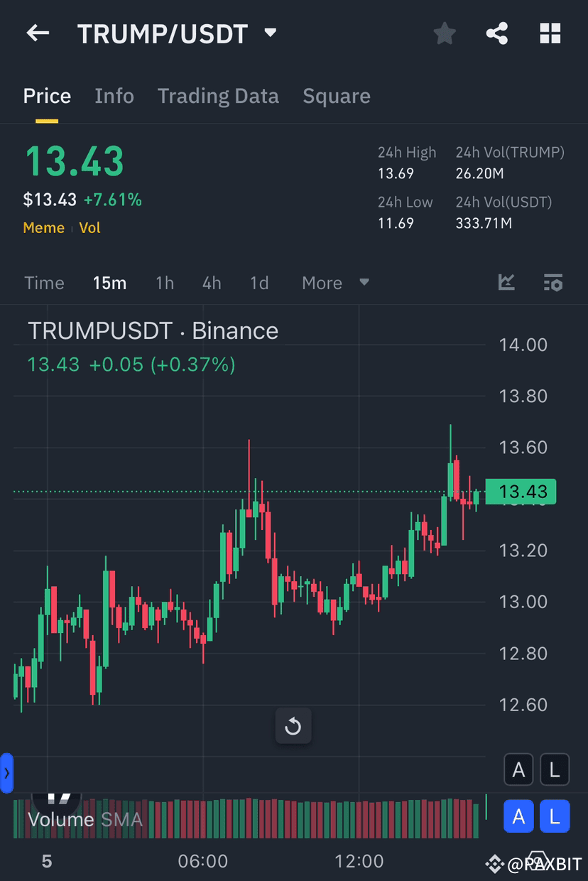Tap the current price label 13.43 on axis
The image size is (588, 881).
521,492
